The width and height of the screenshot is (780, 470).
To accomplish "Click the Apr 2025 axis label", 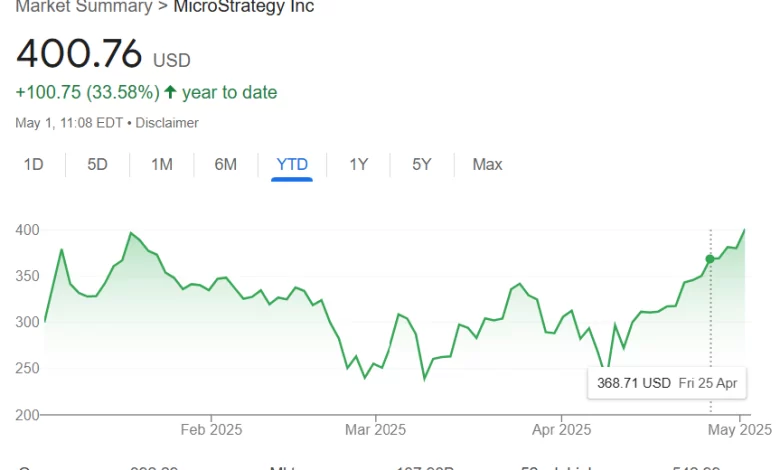I will tap(561, 430).
